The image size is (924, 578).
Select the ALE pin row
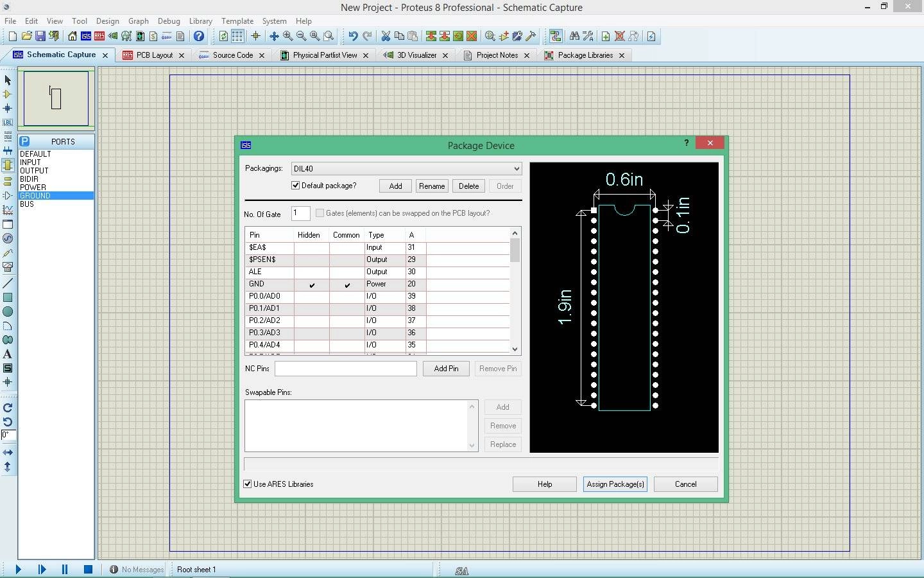point(377,272)
